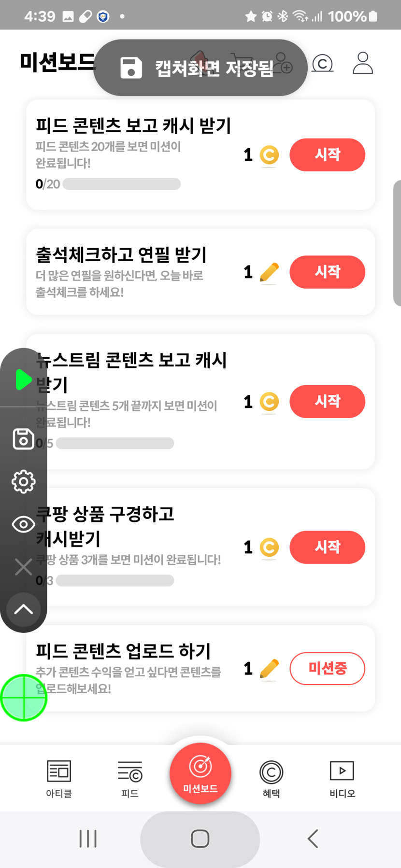Start the 피드 콘텐츠 보고 캐시 받기 mission
The height and width of the screenshot is (868, 401).
327,155
